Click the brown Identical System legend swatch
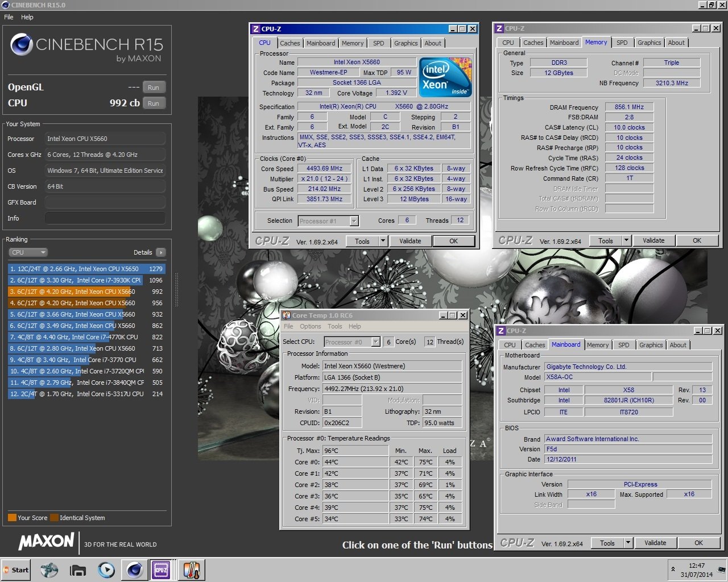 (x=54, y=518)
